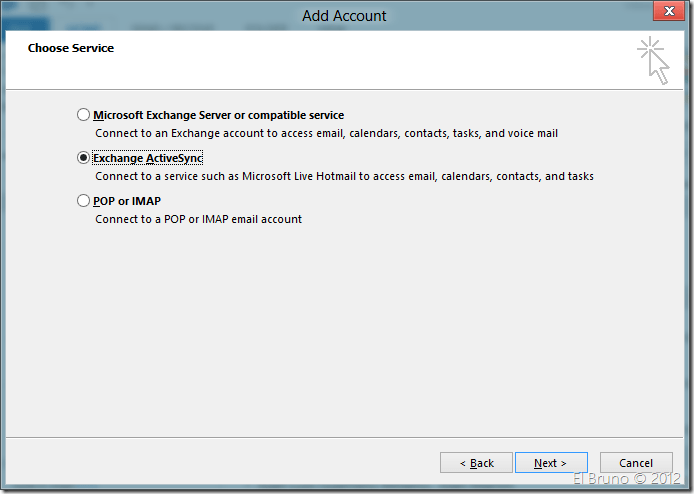Click the Microsoft Live Hotmail description line
Screen dimensions: 694x494
(x=344, y=176)
